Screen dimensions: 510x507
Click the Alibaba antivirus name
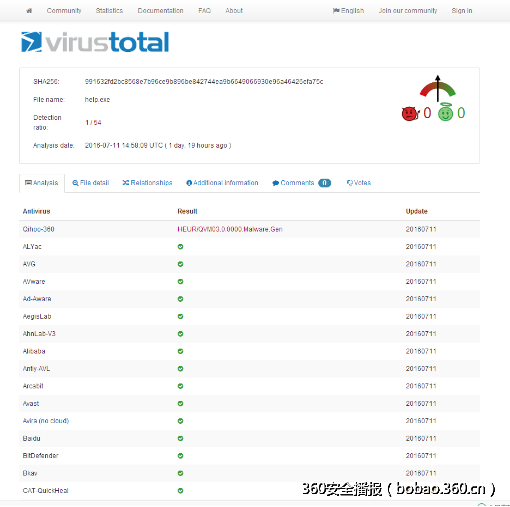point(34,351)
